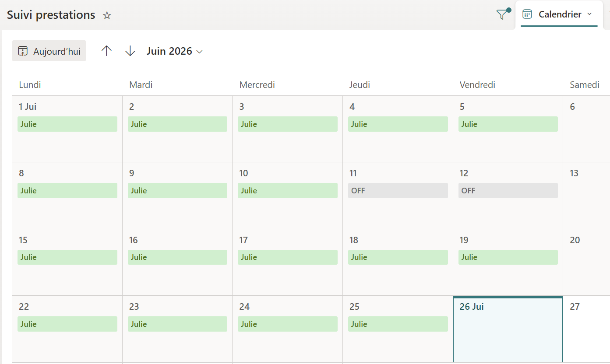The height and width of the screenshot is (364, 610).
Task: Go to next month with down arrow
Action: [130, 51]
